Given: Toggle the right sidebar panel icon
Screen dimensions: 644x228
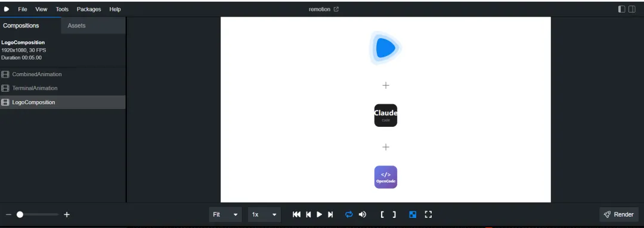Looking at the screenshot, I should click(x=631, y=9).
